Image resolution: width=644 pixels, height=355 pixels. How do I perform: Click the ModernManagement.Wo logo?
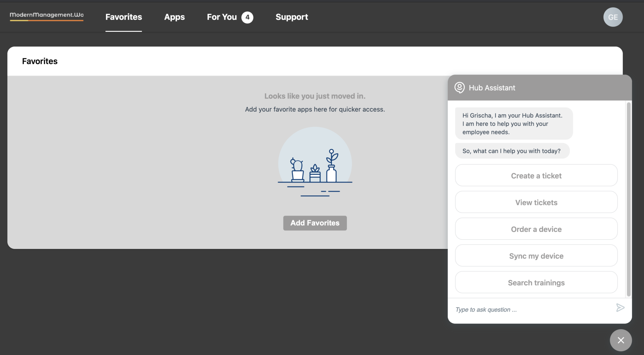pyautogui.click(x=47, y=16)
